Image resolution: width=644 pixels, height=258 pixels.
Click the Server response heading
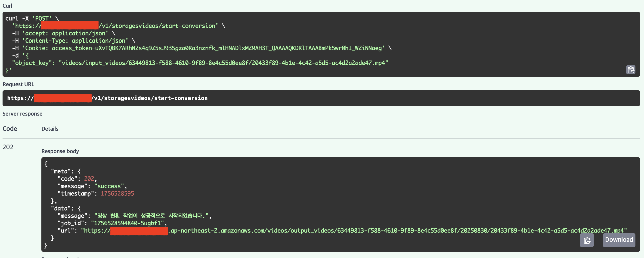[22, 114]
